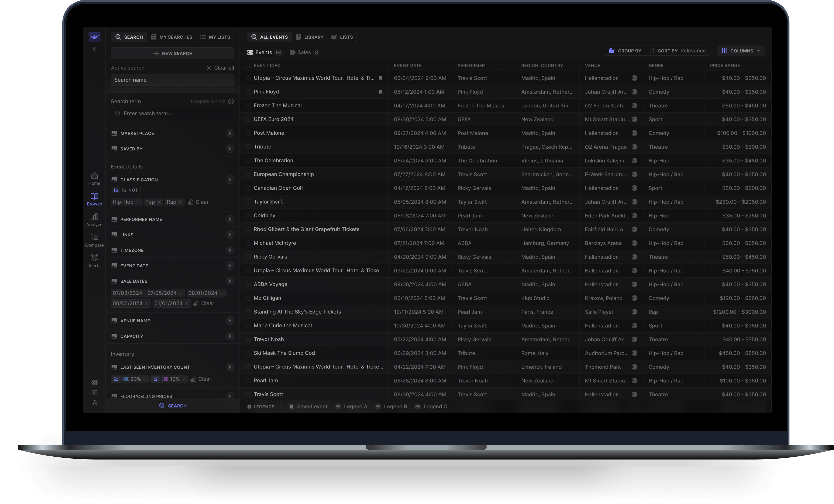Click the bottom Search button
Image resolution: width=834 pixels, height=504 pixels.
tap(173, 406)
